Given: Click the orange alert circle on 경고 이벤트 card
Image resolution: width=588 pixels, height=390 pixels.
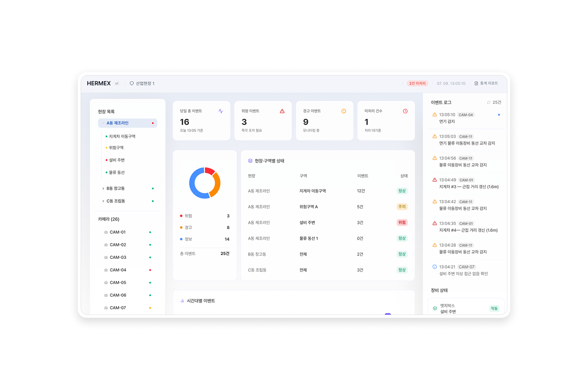Looking at the screenshot, I should click(x=344, y=111).
